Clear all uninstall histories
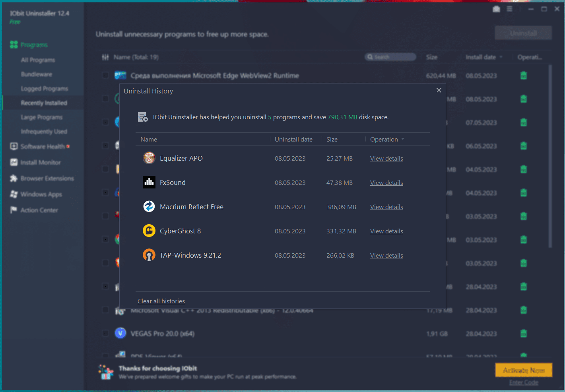Image resolution: width=565 pixels, height=392 pixels. tap(161, 301)
